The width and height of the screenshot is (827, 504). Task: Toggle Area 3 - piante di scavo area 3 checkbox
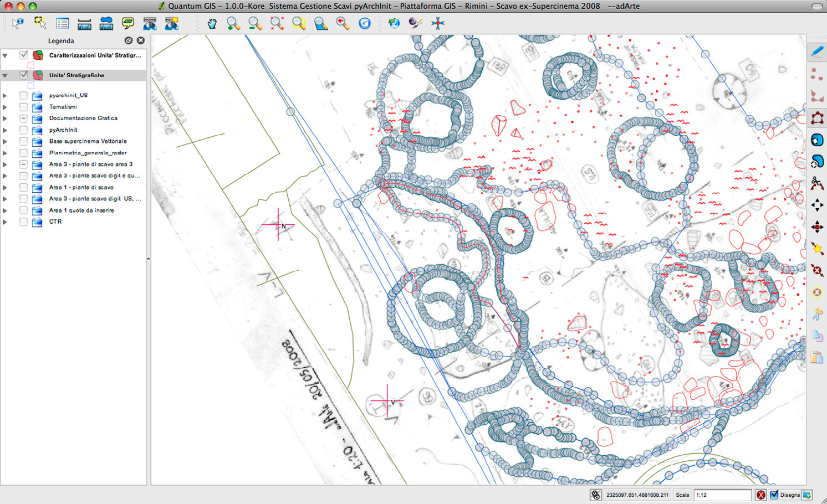(23, 164)
